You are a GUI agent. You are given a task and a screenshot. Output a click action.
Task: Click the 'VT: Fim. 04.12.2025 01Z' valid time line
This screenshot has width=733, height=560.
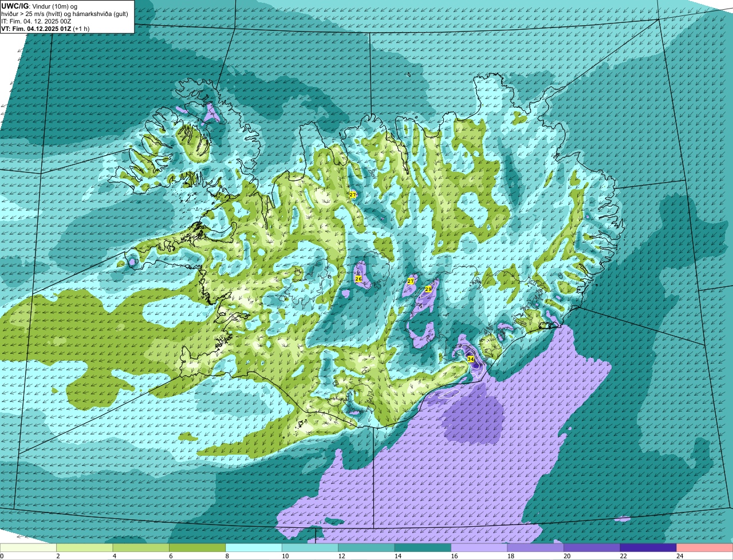coord(45,28)
